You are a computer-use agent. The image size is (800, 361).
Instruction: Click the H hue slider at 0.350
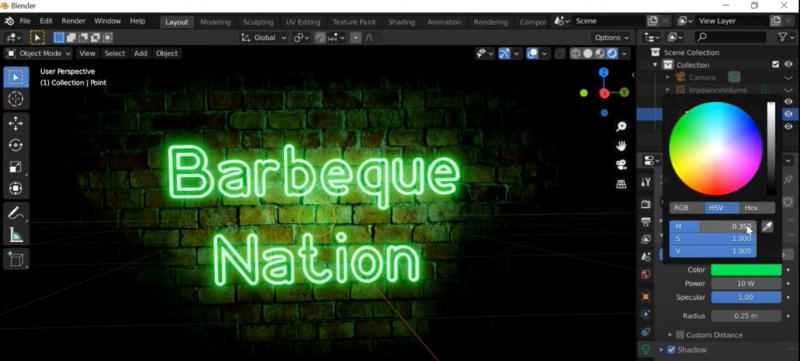(x=713, y=226)
